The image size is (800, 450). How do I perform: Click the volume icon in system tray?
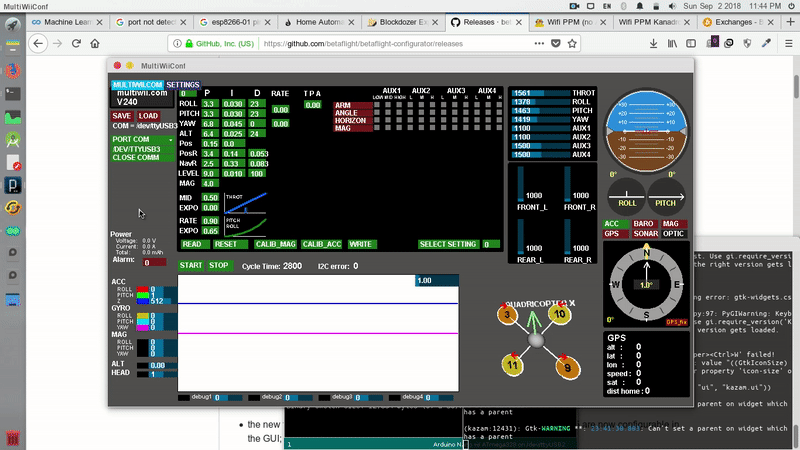(672, 6)
